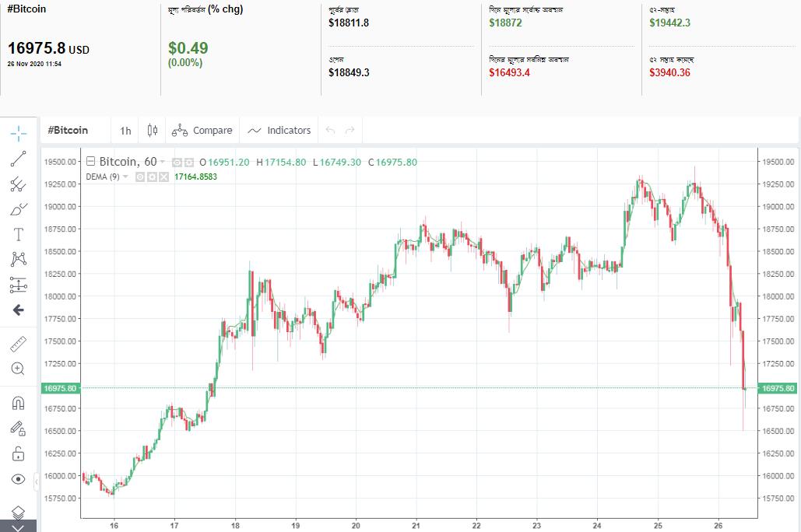Click 18000.00 on the left price scale
The image size is (801, 532).
coord(60,296)
